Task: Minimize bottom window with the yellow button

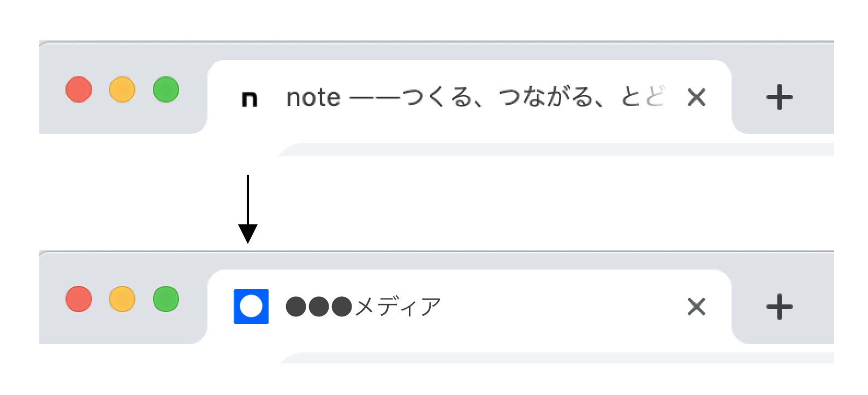Action: pos(122,299)
